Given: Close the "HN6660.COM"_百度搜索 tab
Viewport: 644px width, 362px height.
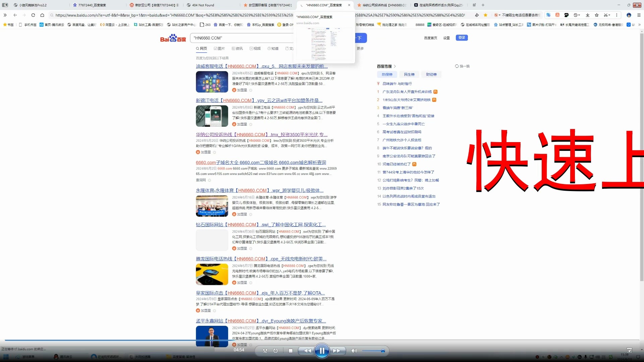Looking at the screenshot, I should 349,5.
